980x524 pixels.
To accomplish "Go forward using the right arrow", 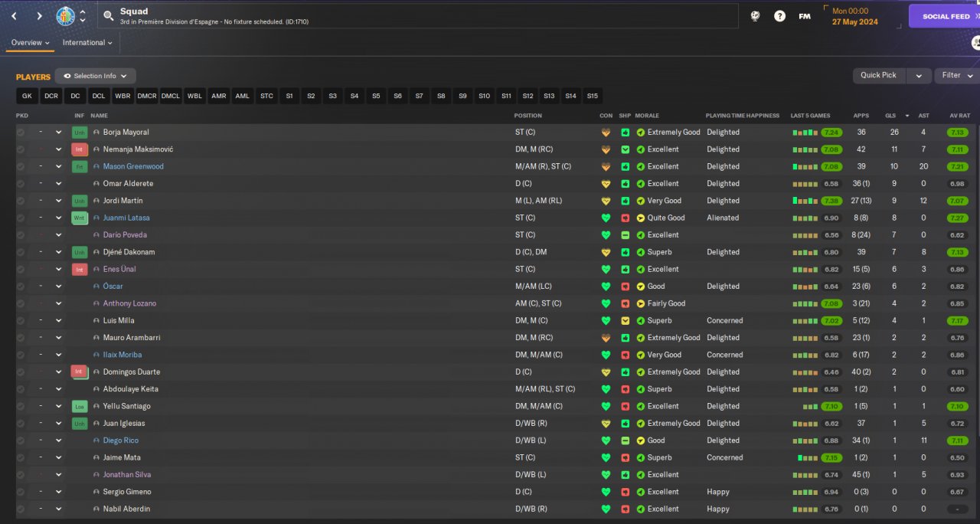I will coord(39,16).
